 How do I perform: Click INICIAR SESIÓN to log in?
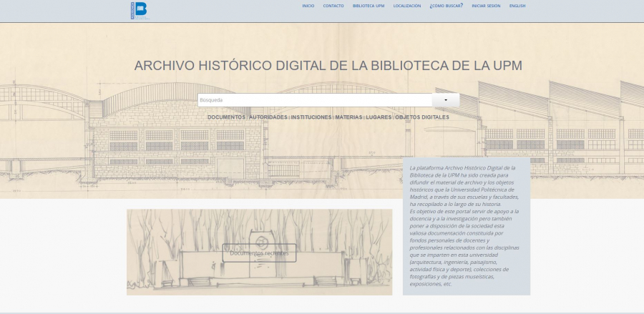point(486,6)
